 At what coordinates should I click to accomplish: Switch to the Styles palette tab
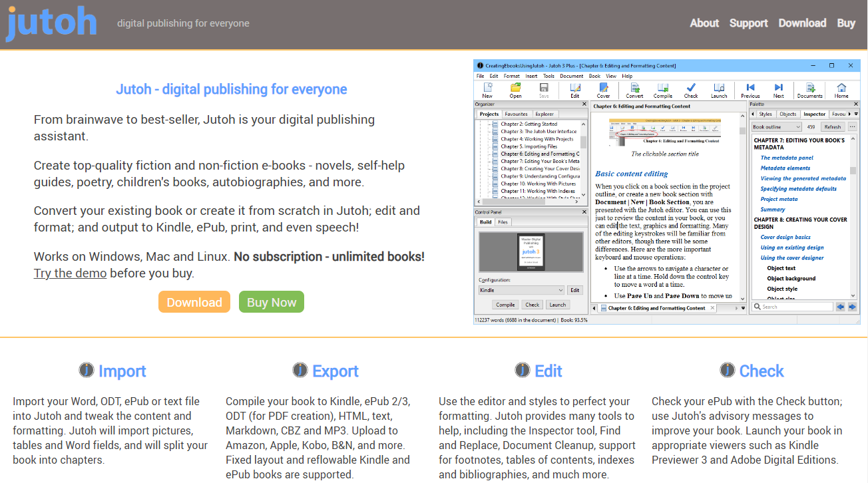coord(765,114)
